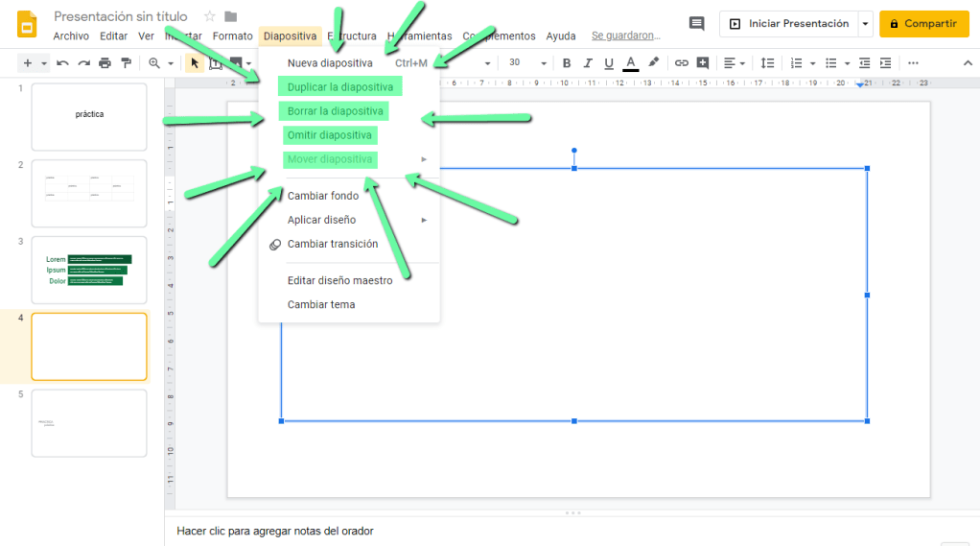
Task: Toggle bold formatting
Action: tap(566, 63)
